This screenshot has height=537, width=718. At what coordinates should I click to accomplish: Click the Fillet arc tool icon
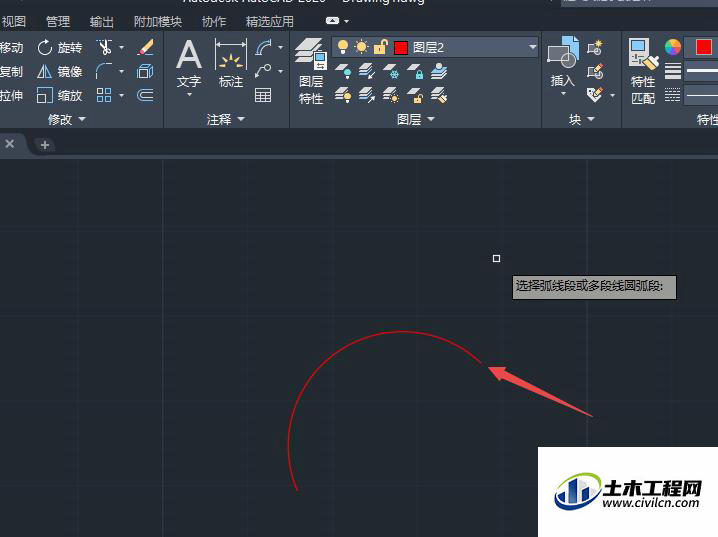pos(104,71)
